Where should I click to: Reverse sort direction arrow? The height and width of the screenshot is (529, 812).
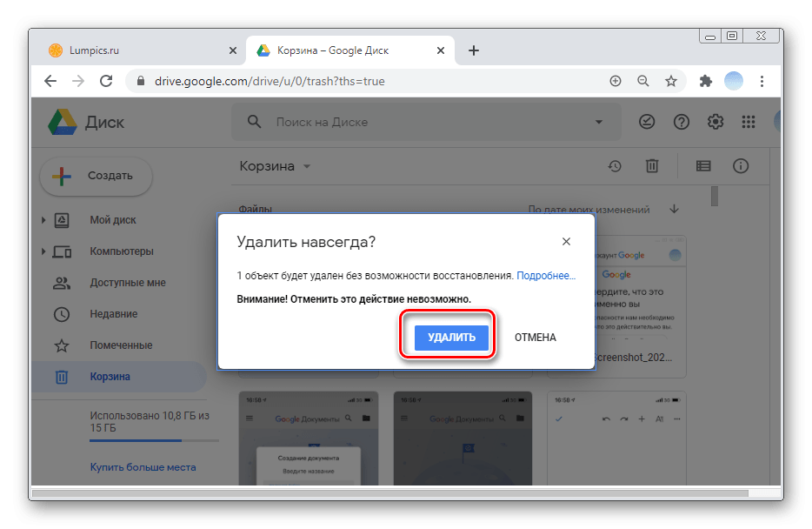[675, 210]
